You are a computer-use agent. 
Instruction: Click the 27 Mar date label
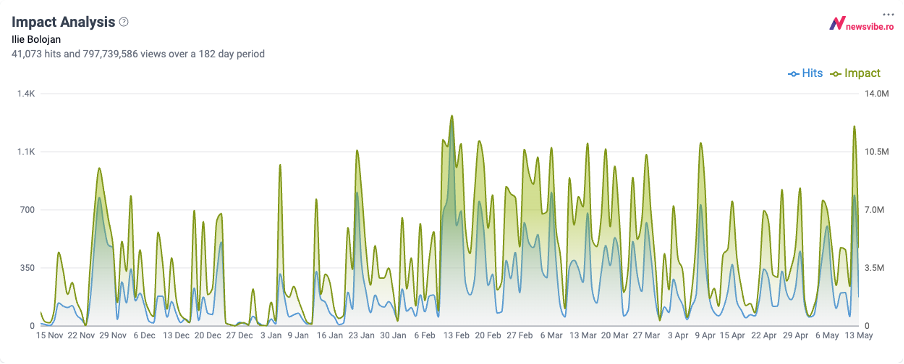click(646, 335)
